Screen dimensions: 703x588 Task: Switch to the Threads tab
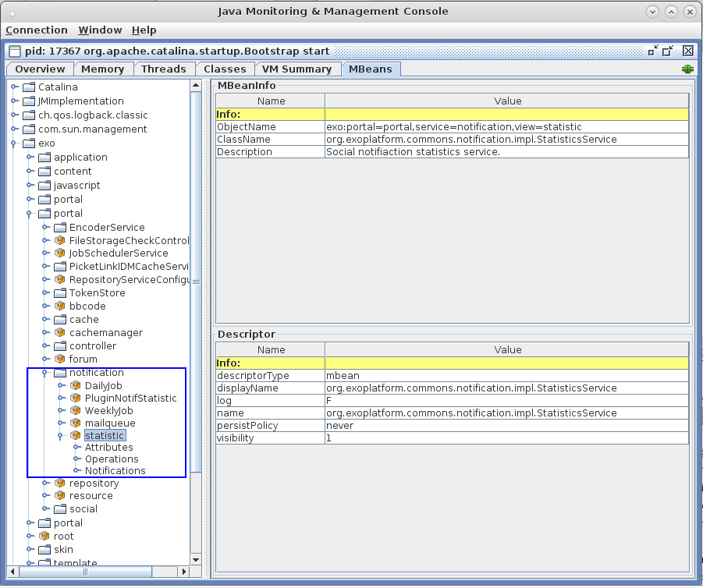click(164, 69)
